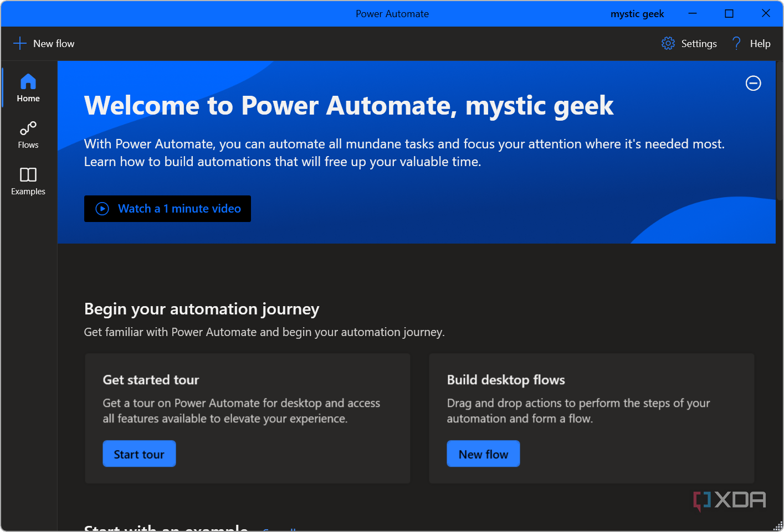Open Settings via the gear icon
784x532 pixels.
[x=668, y=44]
